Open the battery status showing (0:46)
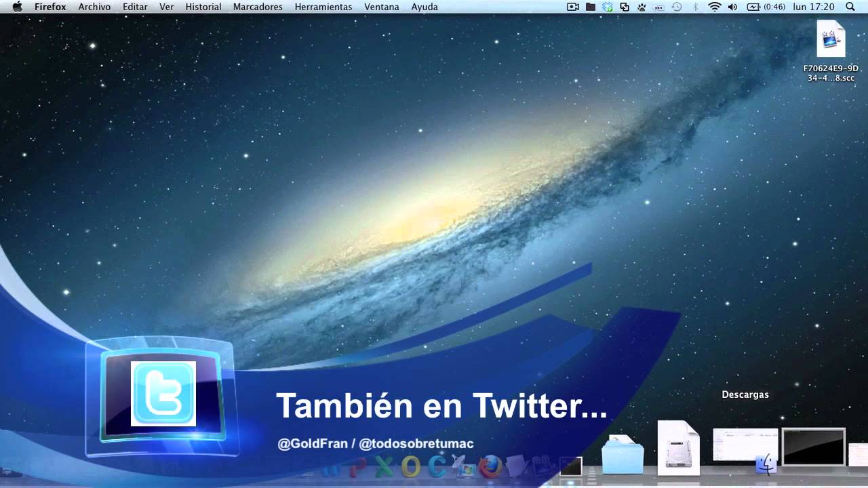Viewport: 868px width, 488px height. coord(766,7)
